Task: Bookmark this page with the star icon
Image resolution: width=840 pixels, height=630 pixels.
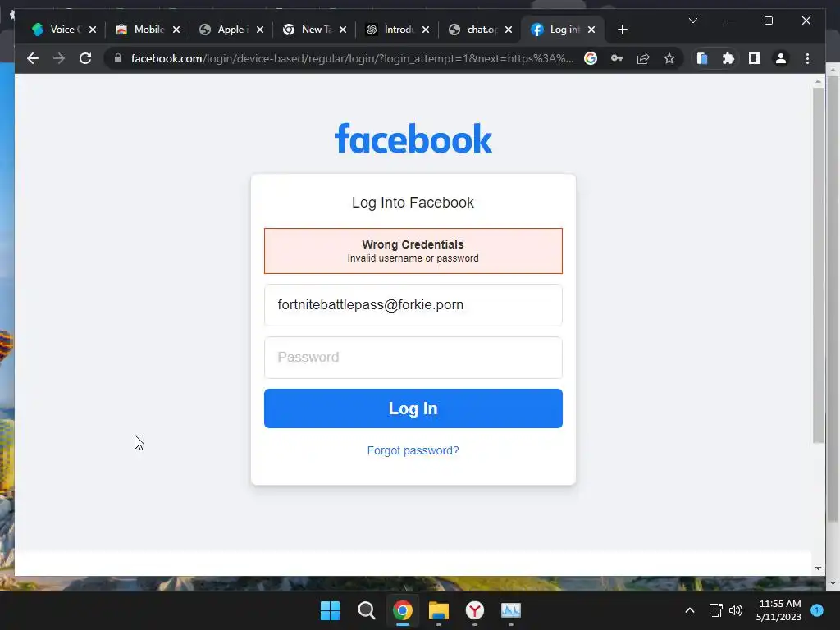Action: tap(669, 58)
